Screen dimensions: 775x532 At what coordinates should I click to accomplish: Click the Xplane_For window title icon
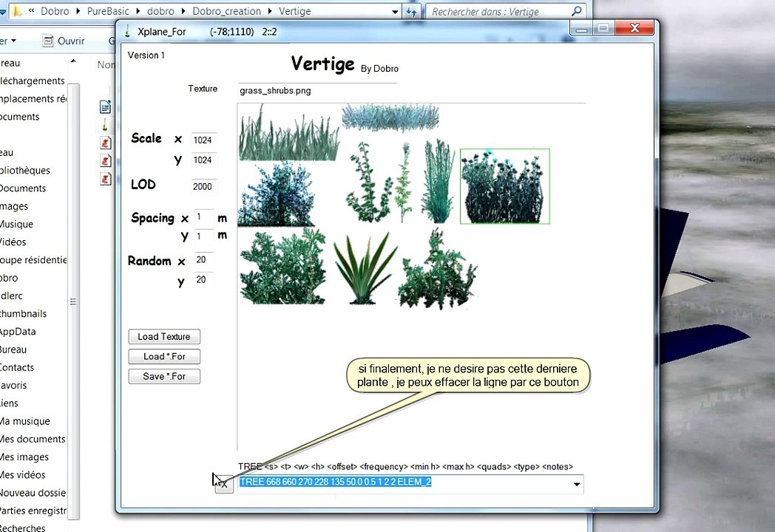click(127, 31)
